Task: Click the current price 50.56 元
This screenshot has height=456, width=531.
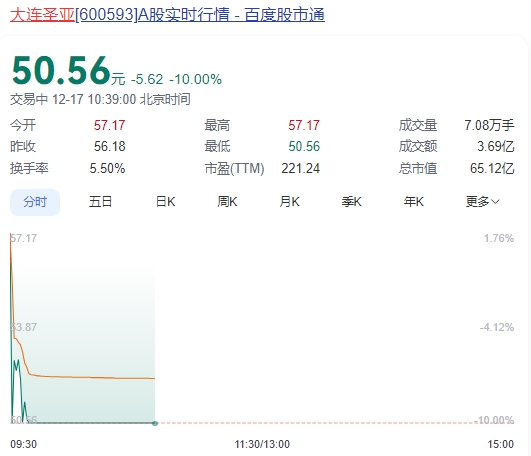Action: click(x=68, y=70)
